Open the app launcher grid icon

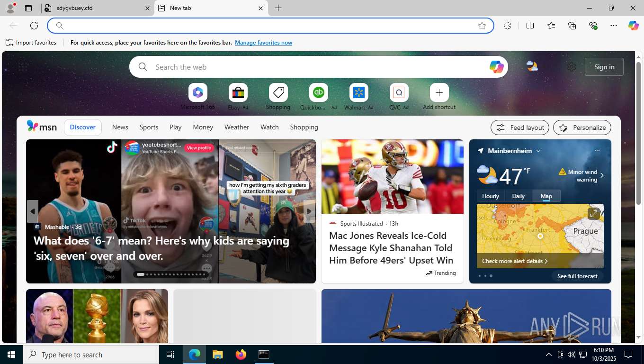point(23,67)
